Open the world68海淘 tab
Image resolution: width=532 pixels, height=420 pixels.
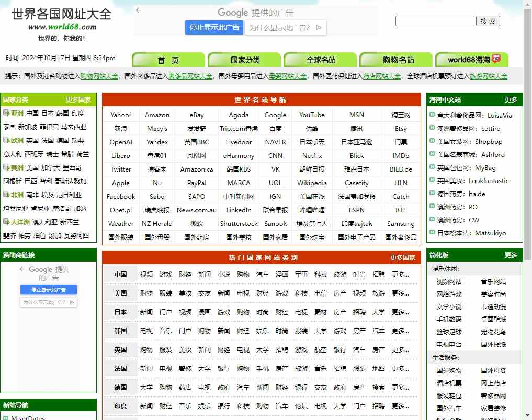coord(472,60)
